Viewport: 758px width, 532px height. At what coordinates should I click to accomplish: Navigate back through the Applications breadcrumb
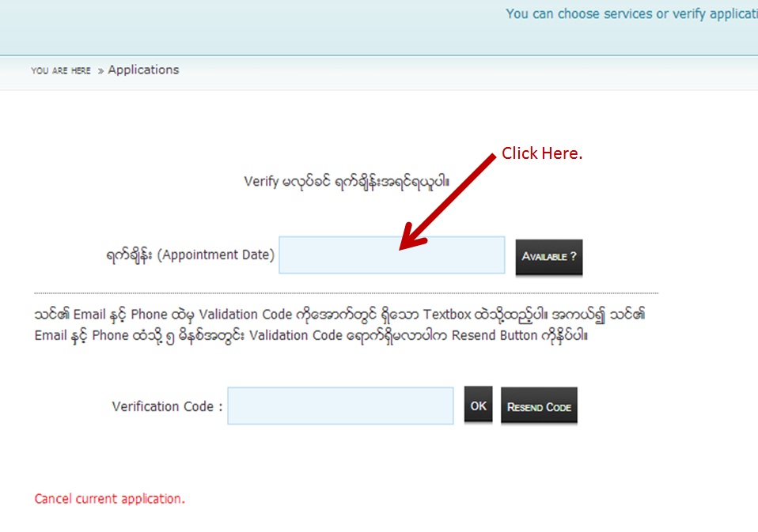[x=142, y=70]
